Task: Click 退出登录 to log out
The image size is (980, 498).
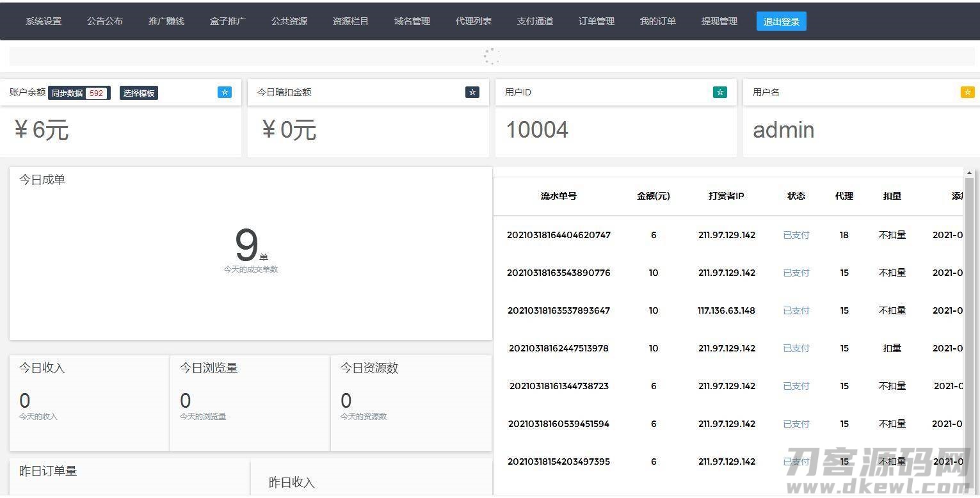Action: coord(781,21)
